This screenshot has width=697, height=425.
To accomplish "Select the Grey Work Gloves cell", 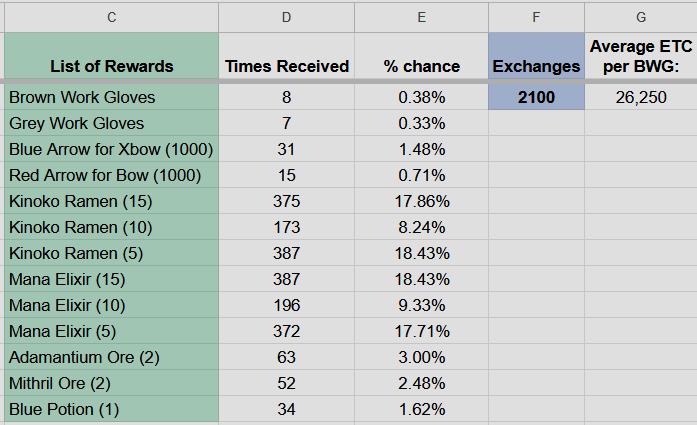I will [x=111, y=124].
